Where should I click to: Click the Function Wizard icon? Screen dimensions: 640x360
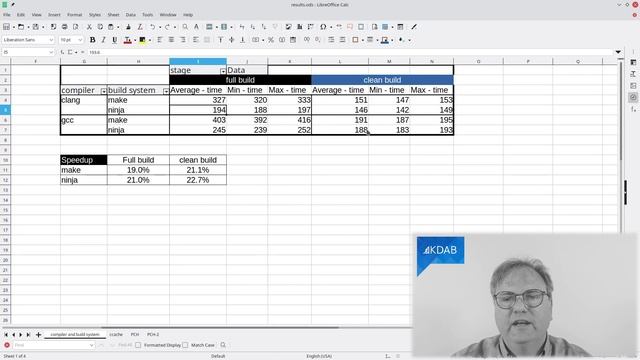62,52
